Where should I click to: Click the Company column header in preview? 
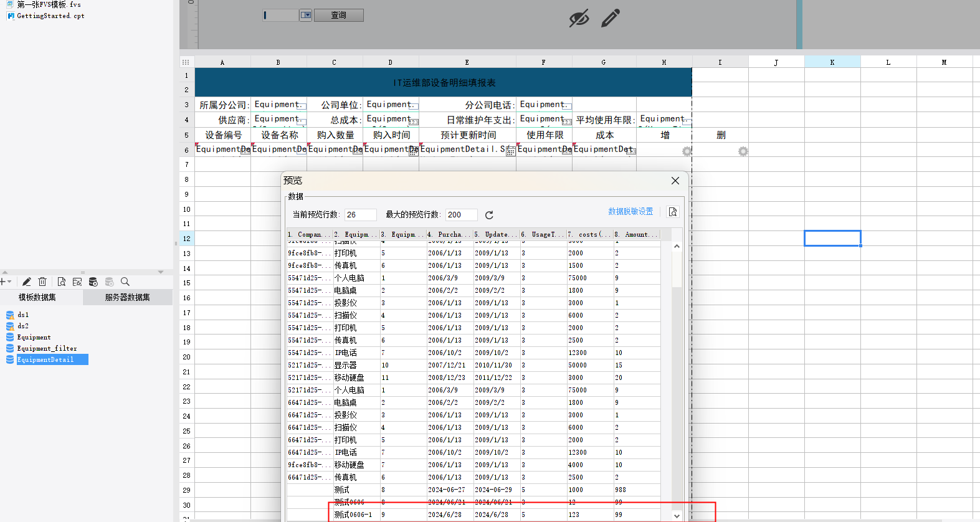coord(310,234)
